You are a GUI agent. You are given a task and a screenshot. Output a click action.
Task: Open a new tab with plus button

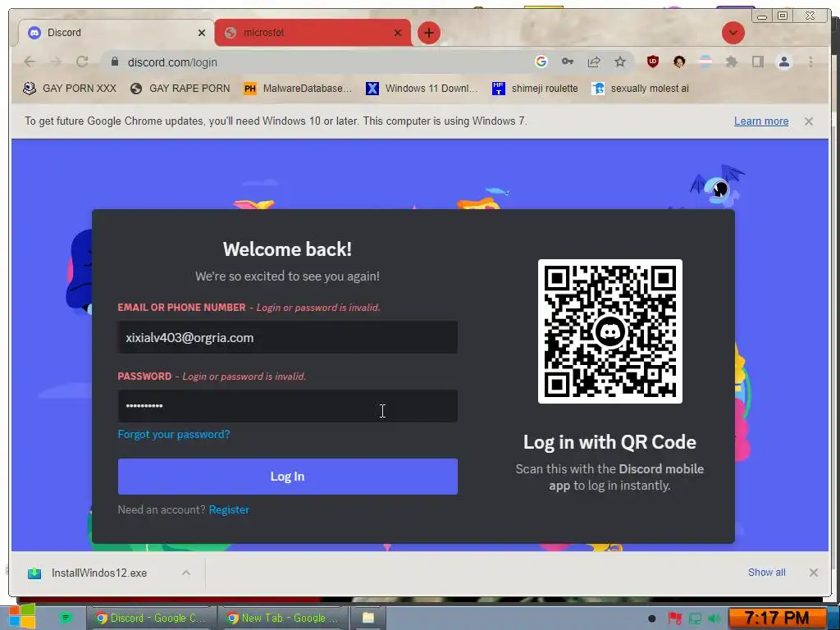click(428, 33)
